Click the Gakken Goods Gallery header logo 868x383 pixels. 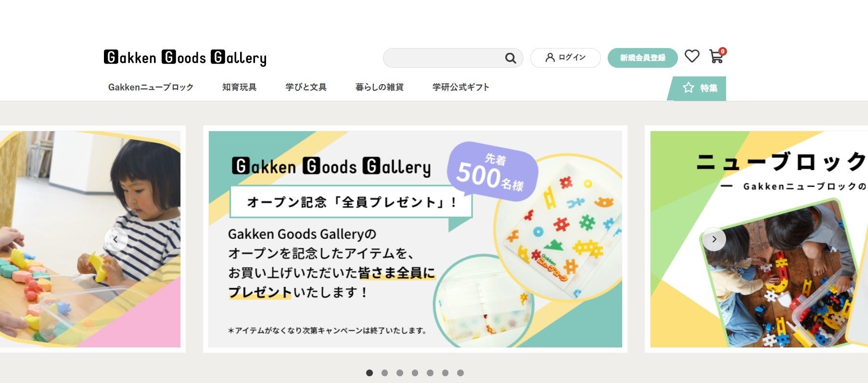click(x=185, y=58)
